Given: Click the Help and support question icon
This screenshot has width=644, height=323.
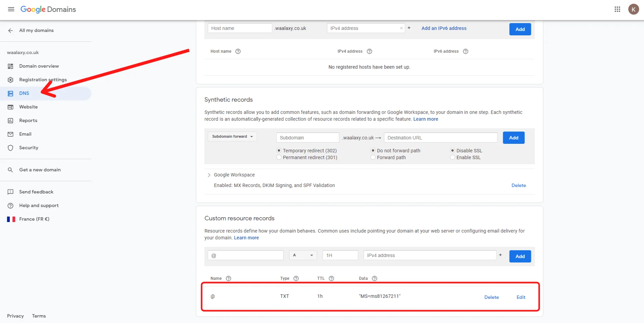Looking at the screenshot, I should tap(11, 206).
